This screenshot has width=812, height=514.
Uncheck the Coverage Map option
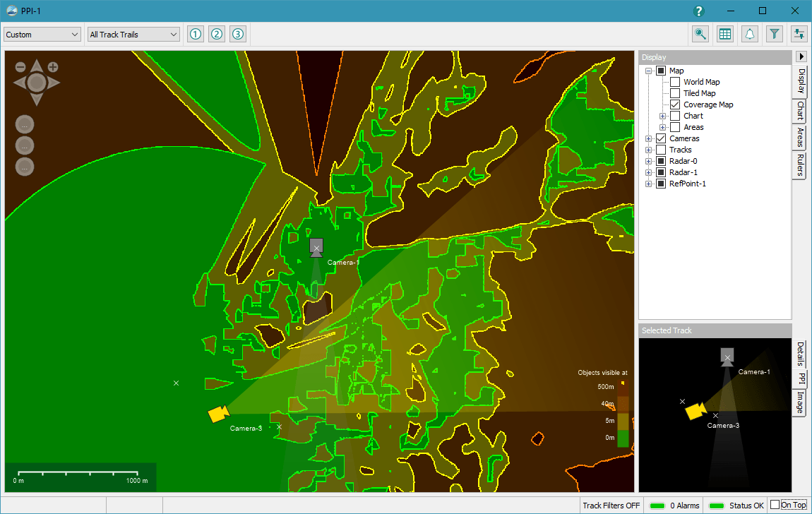(675, 104)
